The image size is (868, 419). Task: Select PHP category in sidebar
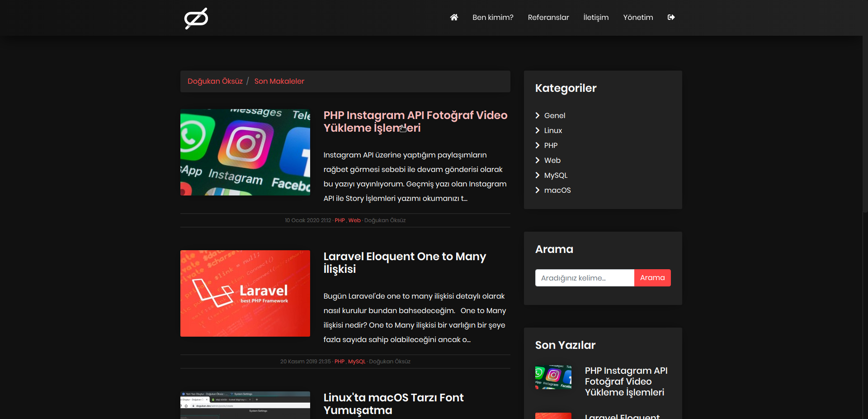(551, 145)
